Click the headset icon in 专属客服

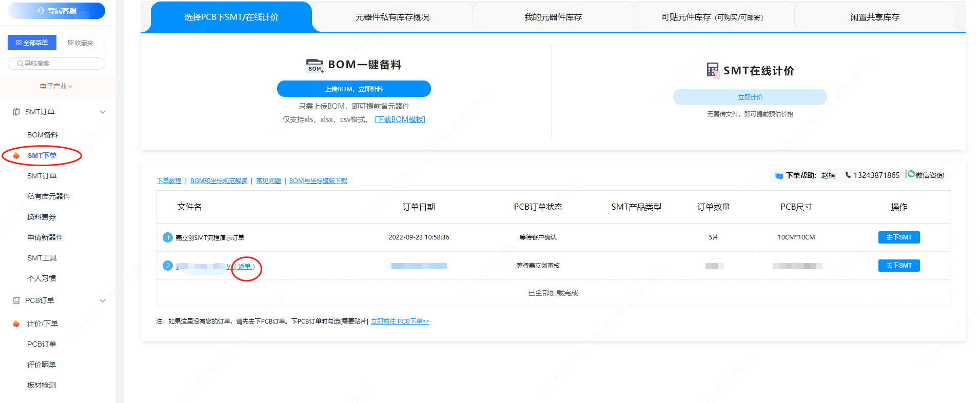(41, 11)
